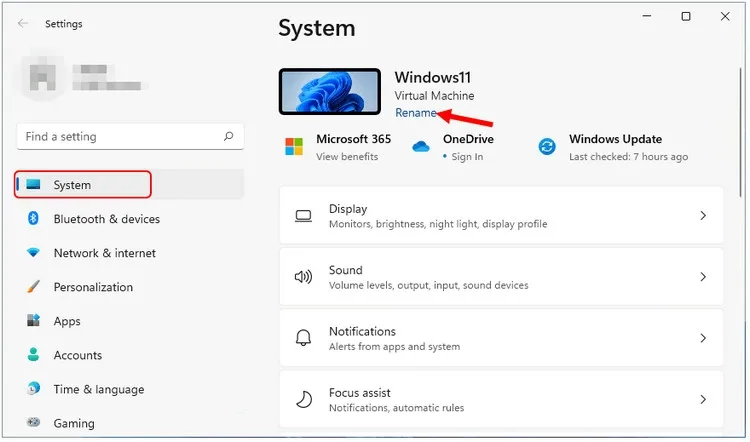Click the OneDrive cloud icon

[x=422, y=147]
